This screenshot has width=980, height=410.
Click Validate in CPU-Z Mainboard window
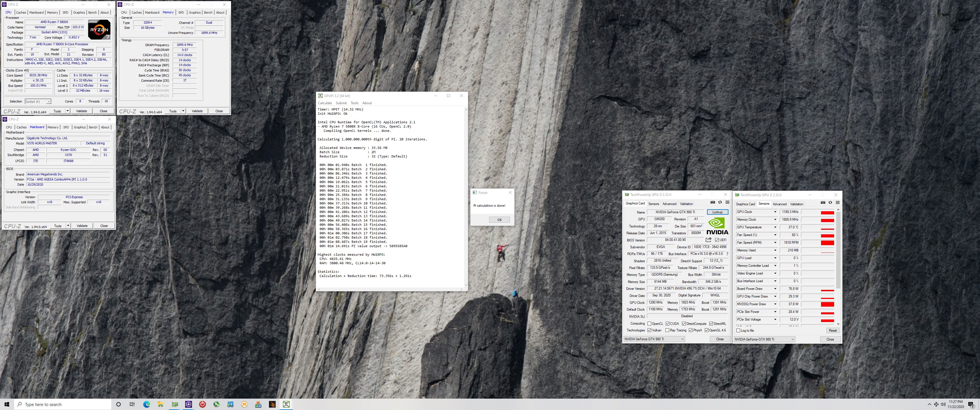point(82,226)
